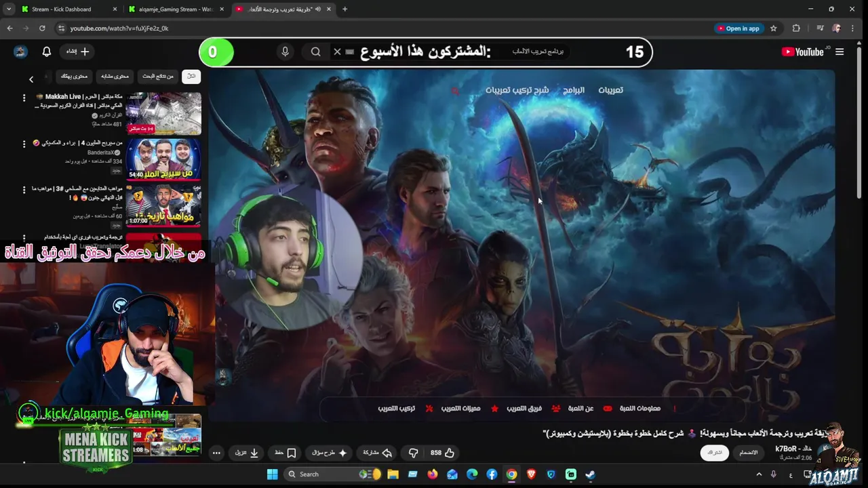Go back with browser back arrow

[x=9, y=28]
